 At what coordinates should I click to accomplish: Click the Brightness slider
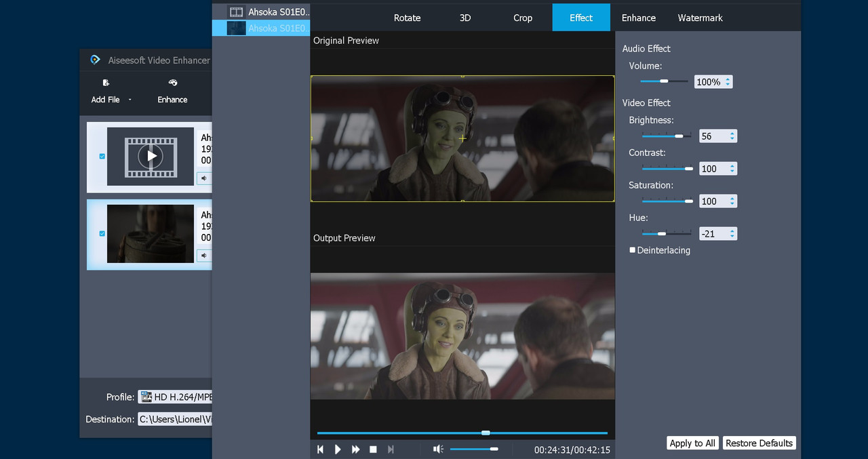point(667,136)
